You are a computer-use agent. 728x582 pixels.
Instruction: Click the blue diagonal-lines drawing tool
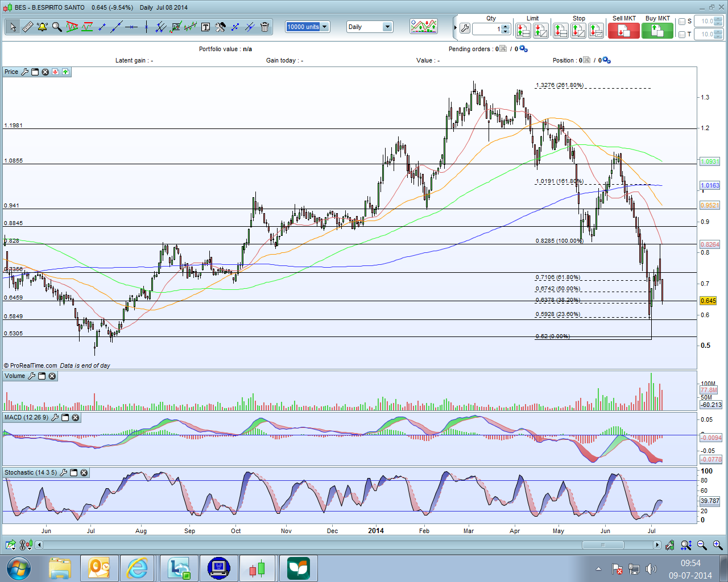(x=250, y=27)
